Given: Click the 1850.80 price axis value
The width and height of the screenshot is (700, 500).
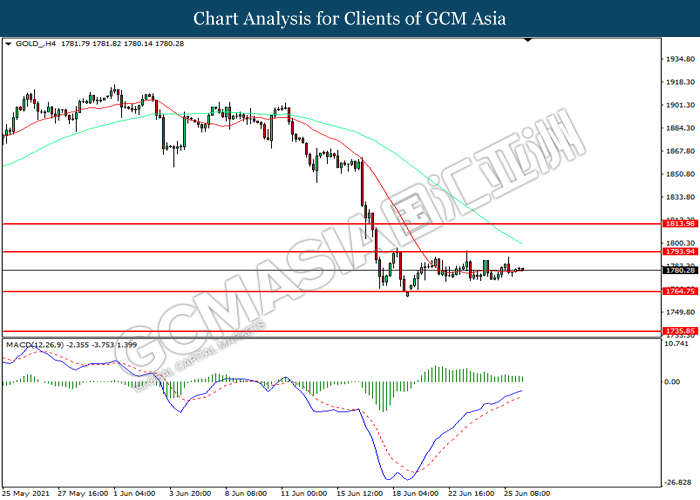Looking at the screenshot, I should pyautogui.click(x=680, y=174).
